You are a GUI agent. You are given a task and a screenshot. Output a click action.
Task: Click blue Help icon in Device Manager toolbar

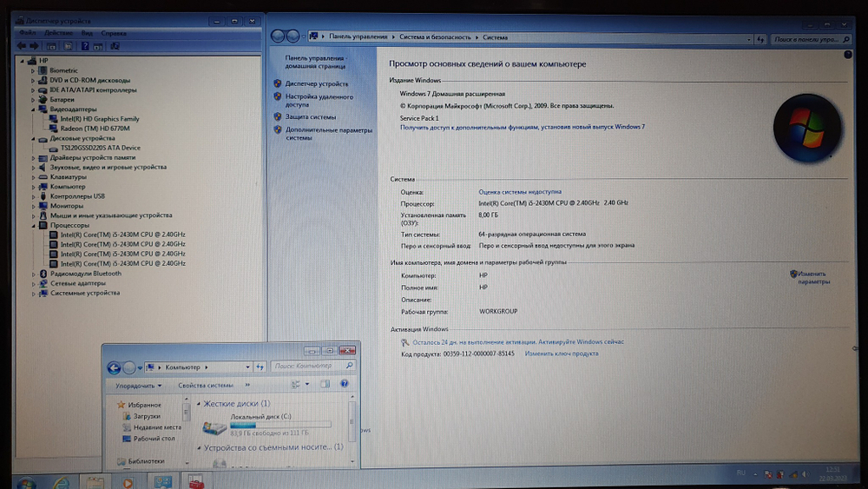[85, 47]
